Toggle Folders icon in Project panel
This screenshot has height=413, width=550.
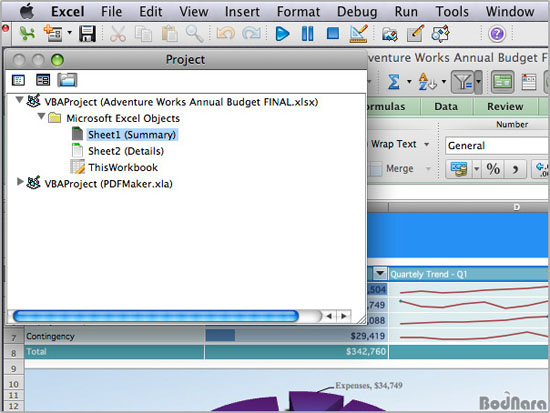tap(67, 80)
